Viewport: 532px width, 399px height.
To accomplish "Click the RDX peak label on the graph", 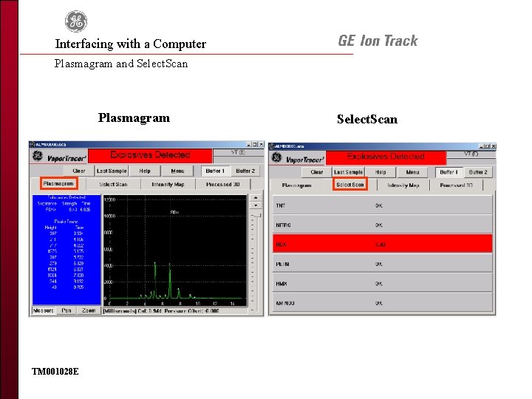I will 174,212.
